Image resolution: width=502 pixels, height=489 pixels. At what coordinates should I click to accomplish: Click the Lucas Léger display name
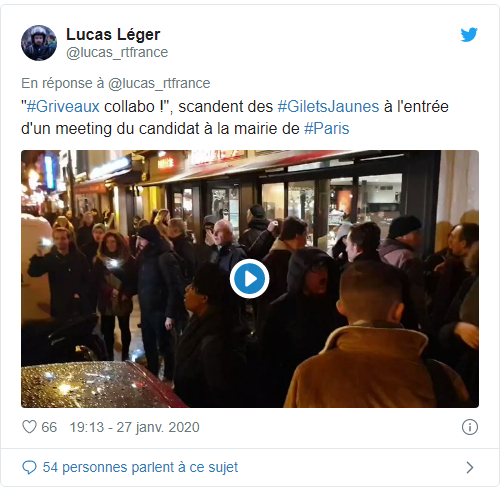[x=113, y=34]
